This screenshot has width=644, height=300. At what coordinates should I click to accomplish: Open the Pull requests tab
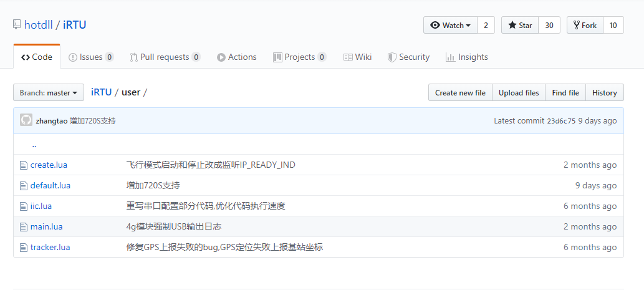165,57
